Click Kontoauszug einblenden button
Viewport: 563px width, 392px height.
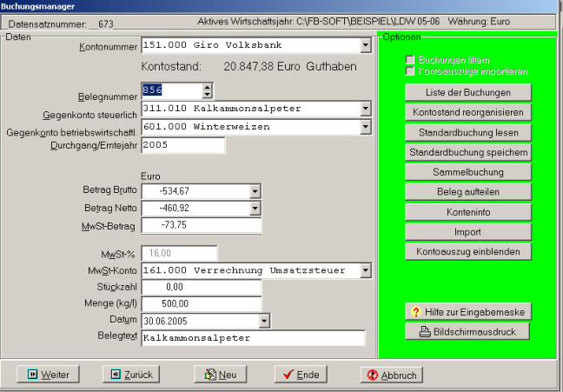pos(468,251)
